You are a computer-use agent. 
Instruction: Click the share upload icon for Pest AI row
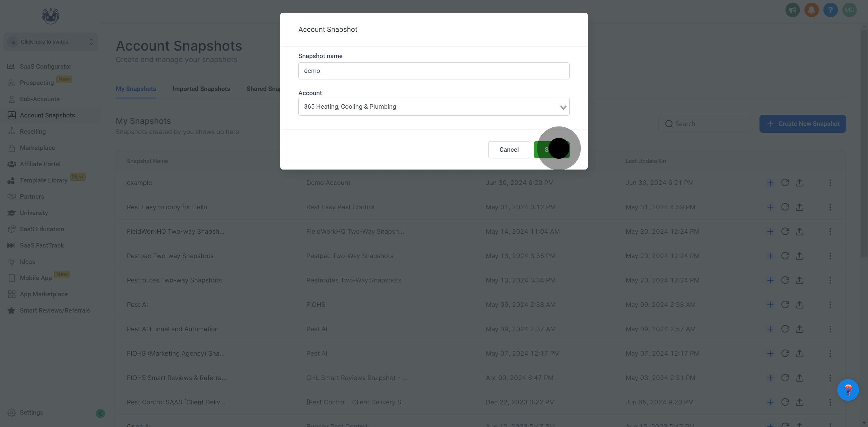pos(800,305)
